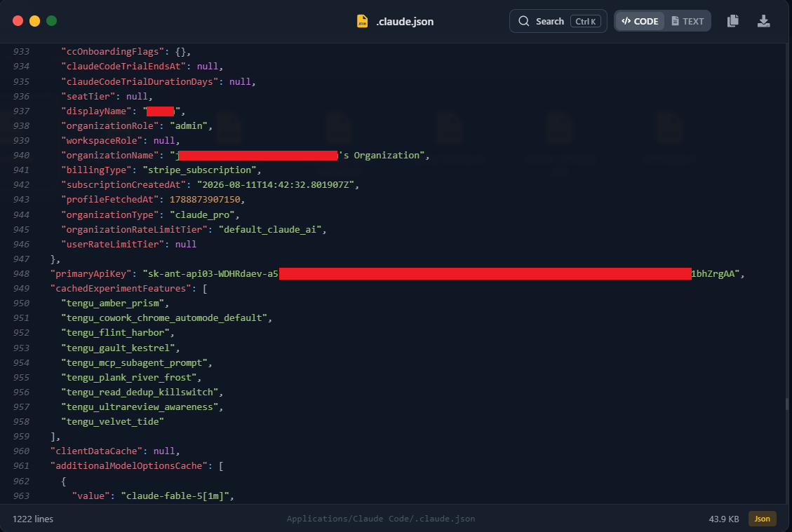Screen dimensions: 792x532
Task: Select the "admin" value
Action: [x=189, y=125]
